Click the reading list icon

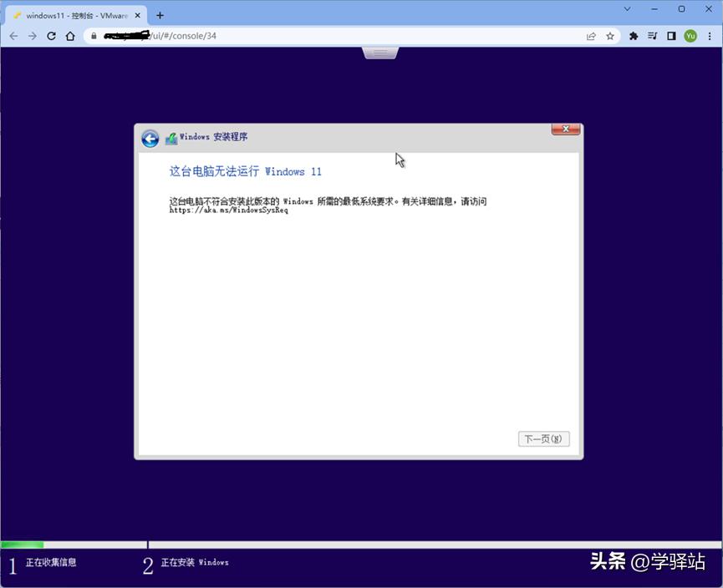(x=651, y=36)
